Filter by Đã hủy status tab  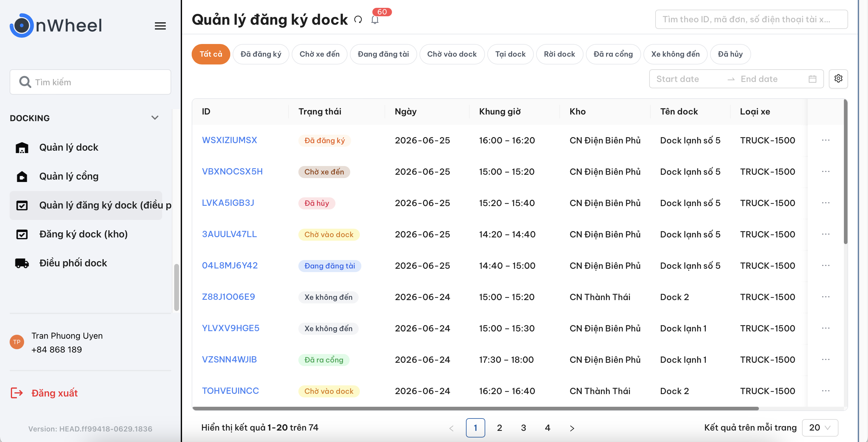[x=730, y=54]
